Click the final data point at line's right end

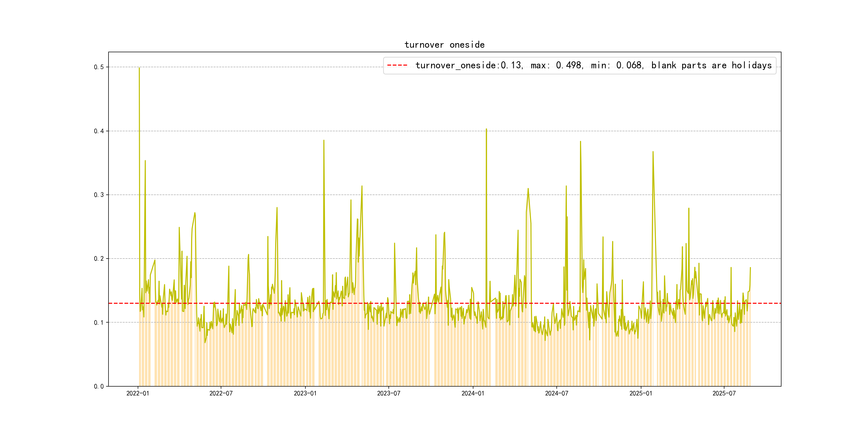point(750,268)
